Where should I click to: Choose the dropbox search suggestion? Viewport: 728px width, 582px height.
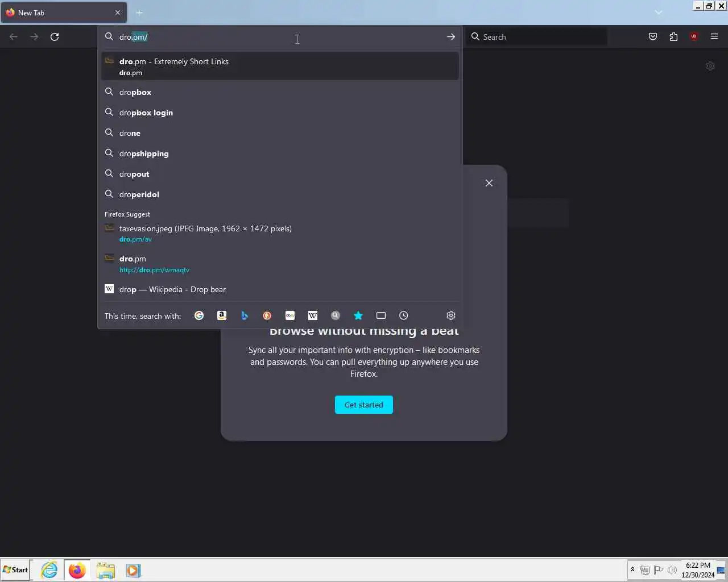280,92
